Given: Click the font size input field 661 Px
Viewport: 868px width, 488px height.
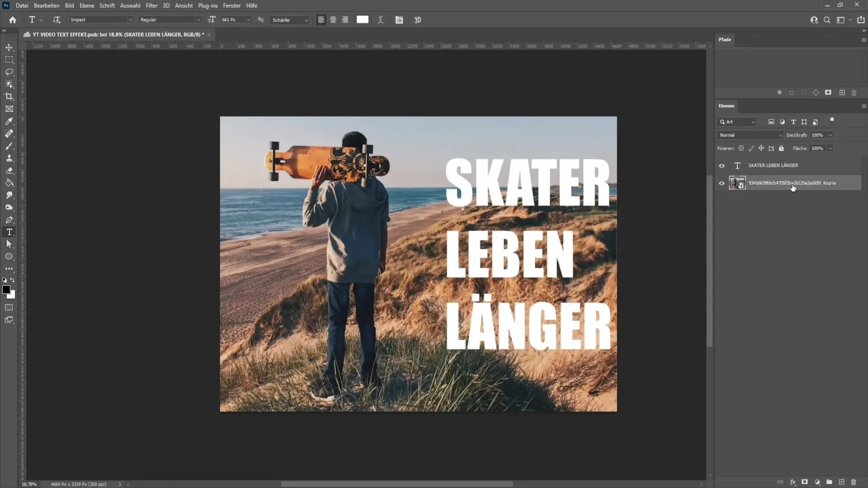Looking at the screenshot, I should [x=231, y=20].
